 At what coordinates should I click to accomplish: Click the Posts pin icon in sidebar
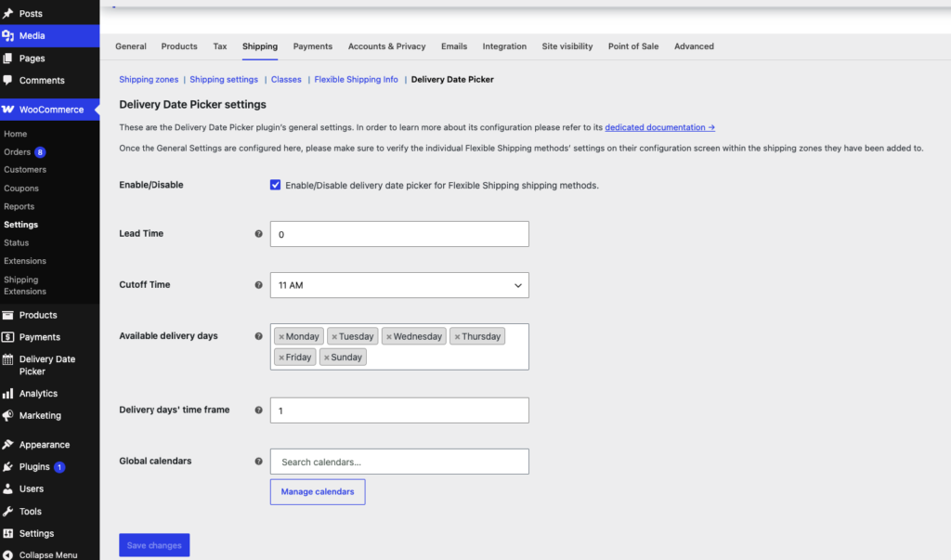click(7, 13)
